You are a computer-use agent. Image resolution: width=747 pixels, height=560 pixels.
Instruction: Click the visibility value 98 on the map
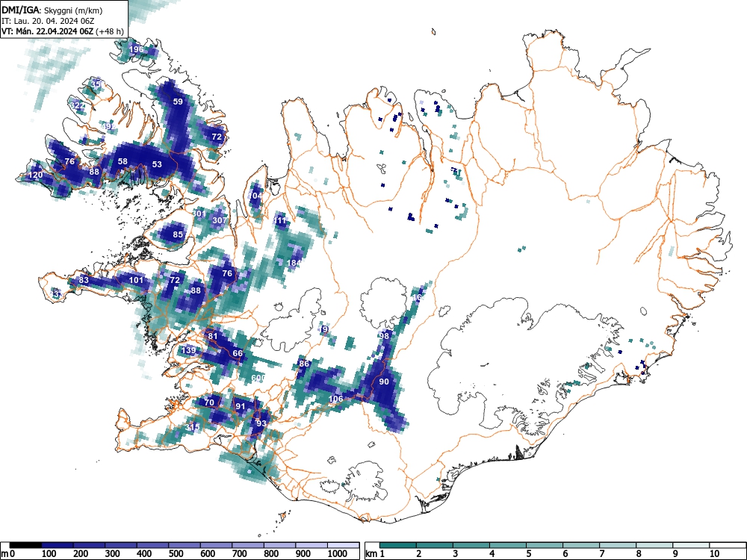(x=384, y=336)
